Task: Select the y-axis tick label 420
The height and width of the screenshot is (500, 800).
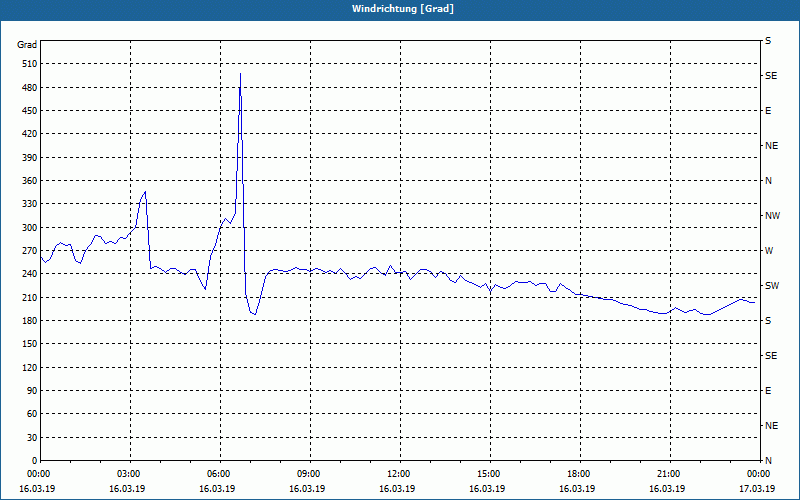Action: 30,134
